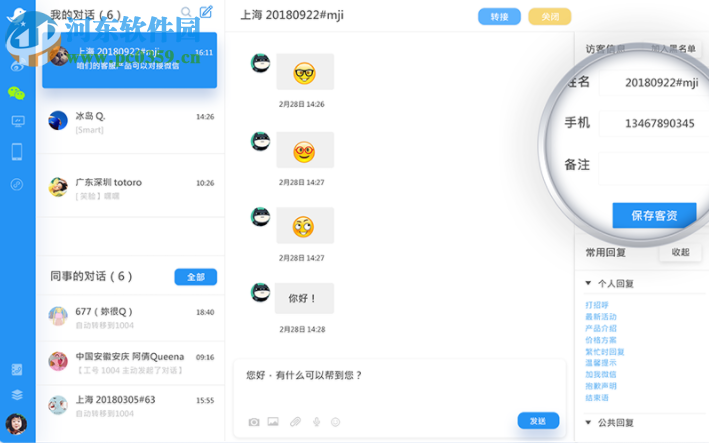This screenshot has height=443, width=709.
Task: Open the mobile phone channel icon
Action: coord(17,152)
